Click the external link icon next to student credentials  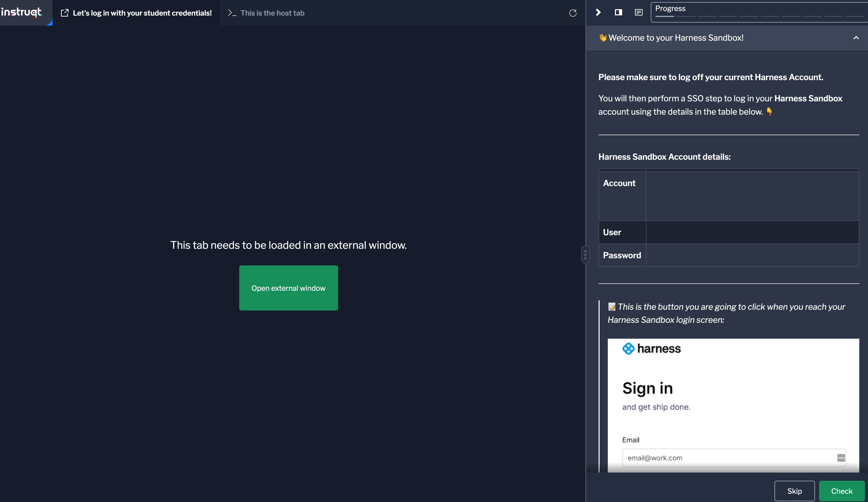[65, 13]
